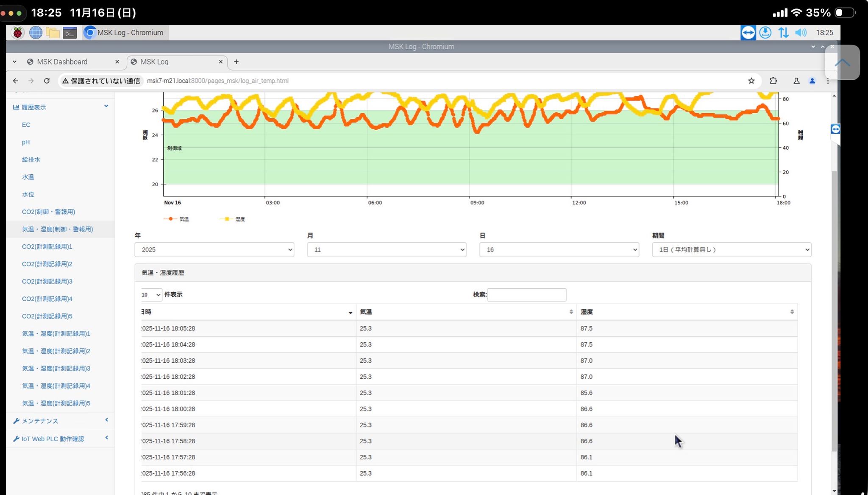Viewport: 868px width, 495px height.
Task: Click the 検索 search input field
Action: (526, 294)
